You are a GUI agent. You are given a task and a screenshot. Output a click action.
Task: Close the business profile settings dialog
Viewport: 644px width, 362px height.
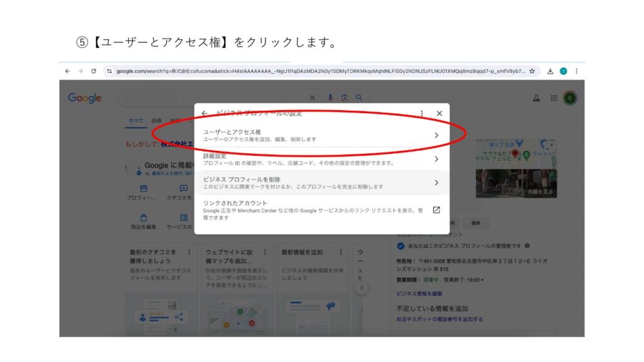pyautogui.click(x=439, y=113)
